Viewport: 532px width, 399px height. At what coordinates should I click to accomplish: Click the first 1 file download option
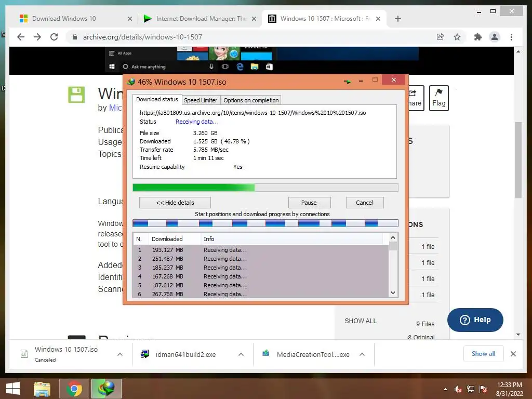[x=428, y=247]
